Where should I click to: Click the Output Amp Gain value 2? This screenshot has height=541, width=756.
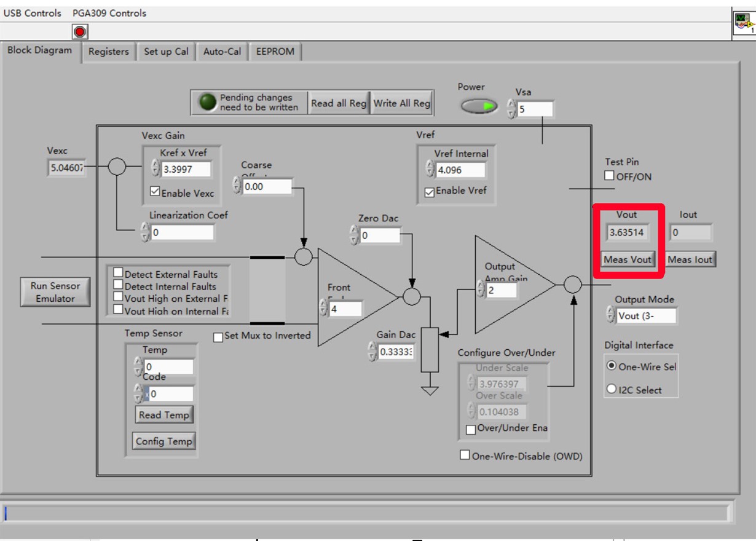[502, 290]
